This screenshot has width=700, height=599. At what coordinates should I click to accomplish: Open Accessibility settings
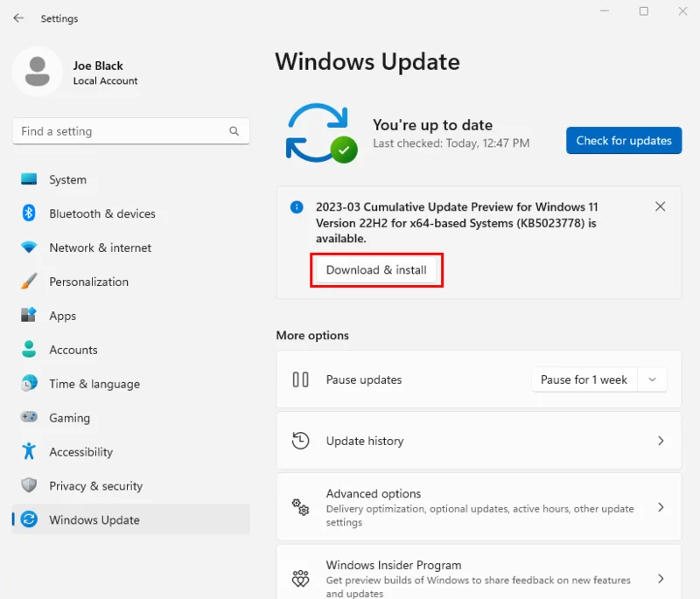(x=130, y=451)
